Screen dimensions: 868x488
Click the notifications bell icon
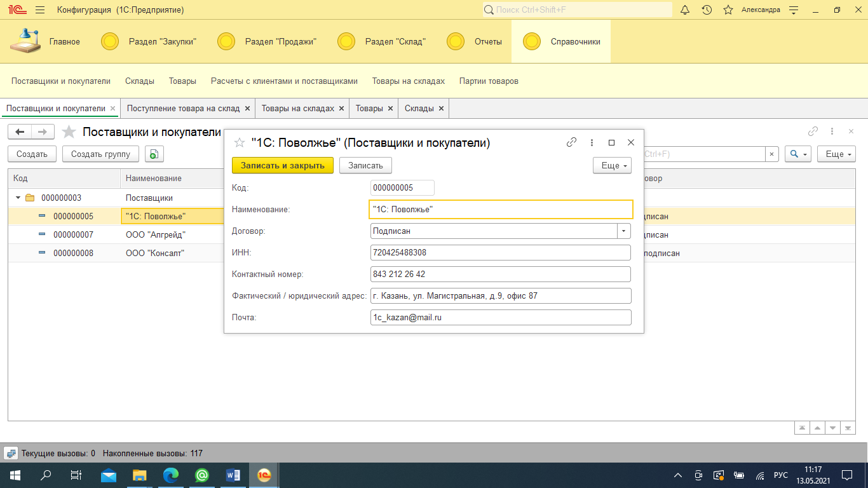(x=685, y=10)
